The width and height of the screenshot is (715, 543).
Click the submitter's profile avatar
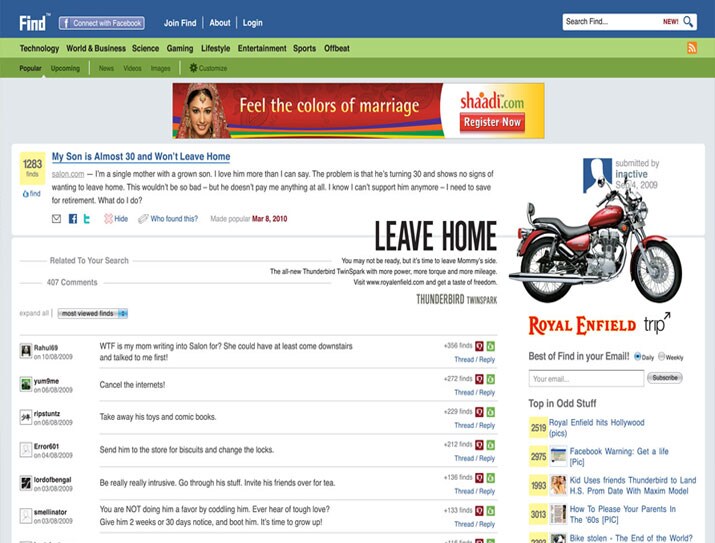(x=597, y=175)
